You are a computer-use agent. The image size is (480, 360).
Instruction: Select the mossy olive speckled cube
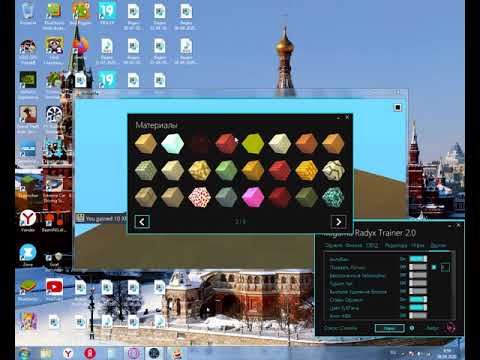[x=146, y=170]
